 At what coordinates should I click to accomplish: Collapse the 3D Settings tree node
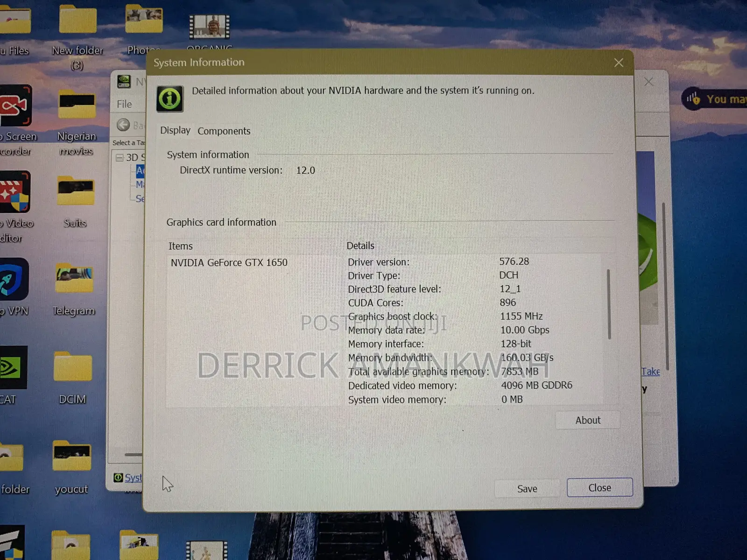[120, 158]
